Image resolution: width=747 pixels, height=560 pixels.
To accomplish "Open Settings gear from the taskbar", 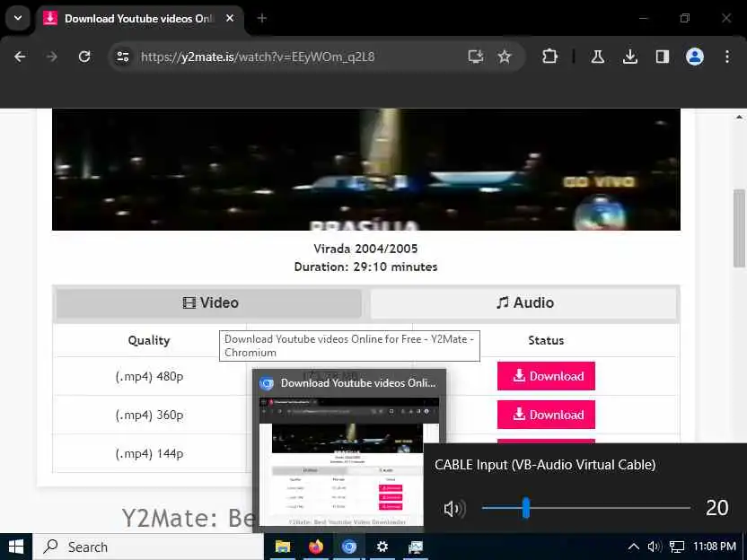I will pos(382,547).
